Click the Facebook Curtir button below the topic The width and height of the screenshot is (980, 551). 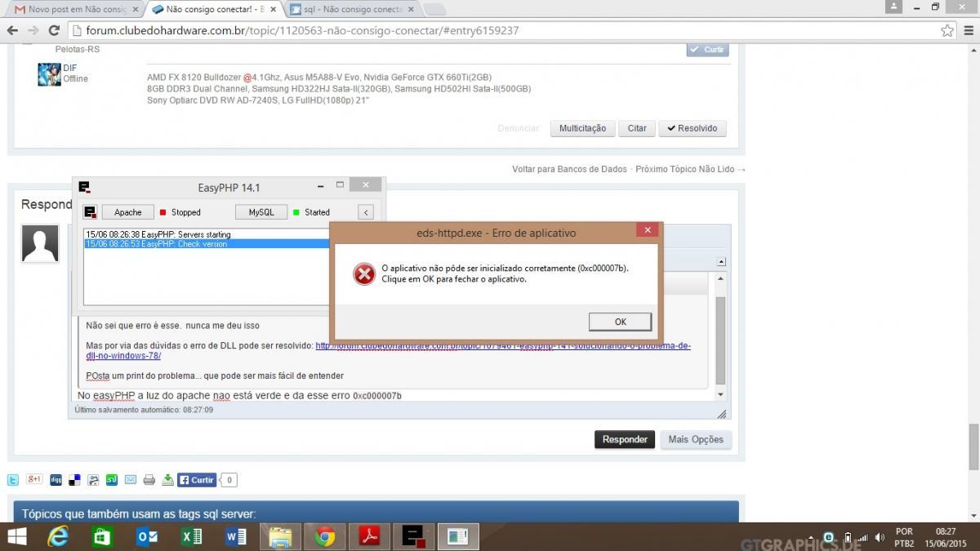click(198, 480)
